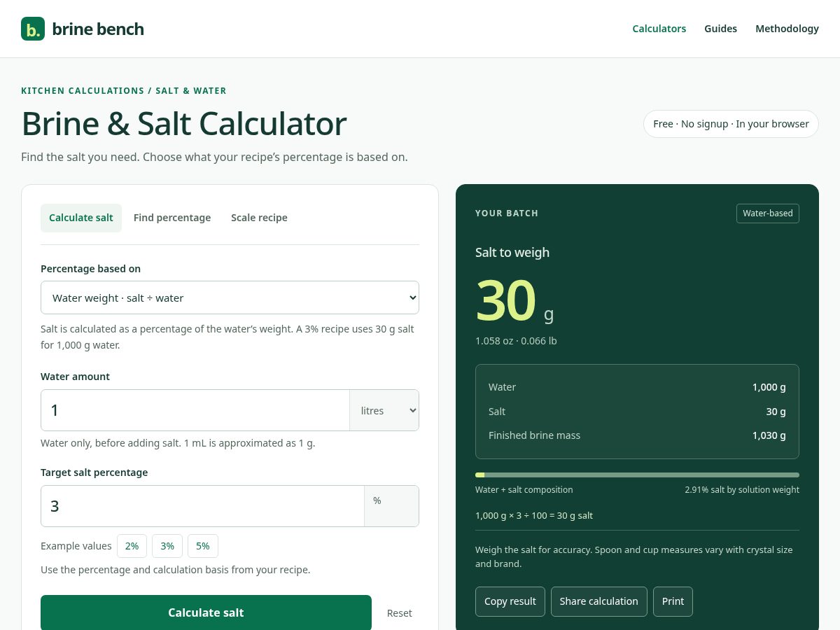Screen dimensions: 840x630
Task: Click the Print button
Action: tap(673, 601)
